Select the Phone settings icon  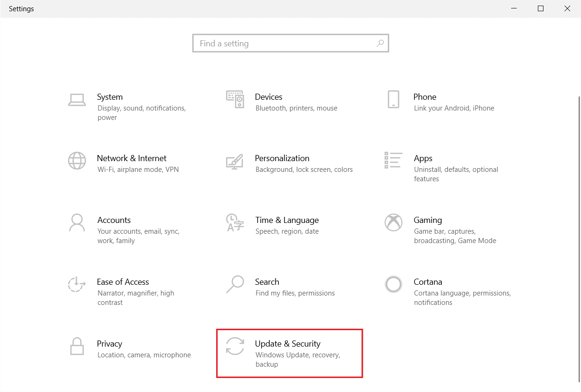point(393,99)
